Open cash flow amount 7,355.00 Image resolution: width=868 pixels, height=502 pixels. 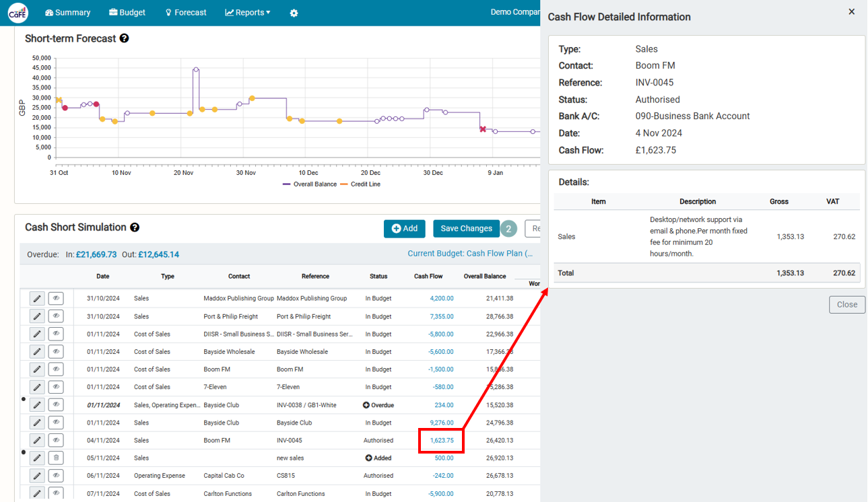point(442,316)
